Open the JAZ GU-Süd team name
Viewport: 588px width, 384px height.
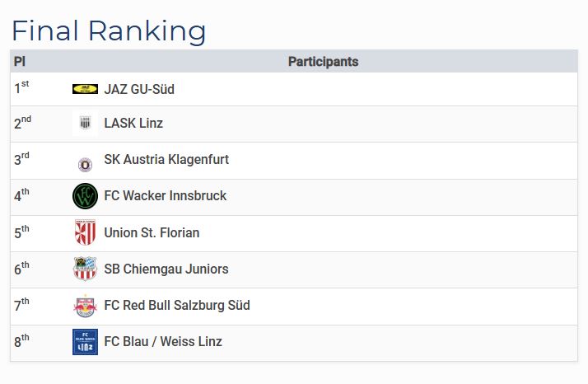[139, 89]
